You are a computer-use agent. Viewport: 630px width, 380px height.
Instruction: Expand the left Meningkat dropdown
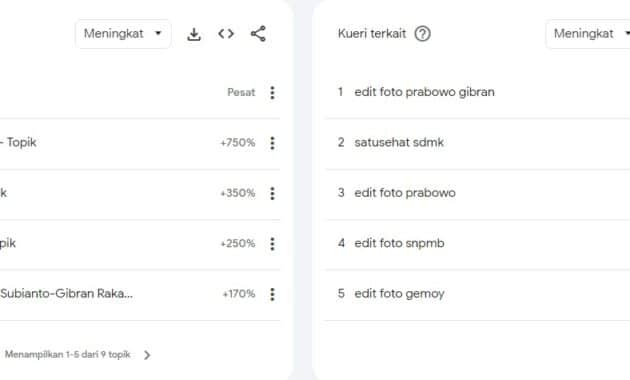[123, 34]
